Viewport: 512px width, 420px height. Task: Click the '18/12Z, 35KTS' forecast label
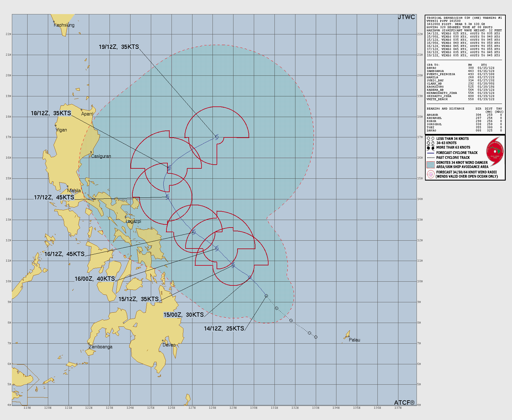51,113
